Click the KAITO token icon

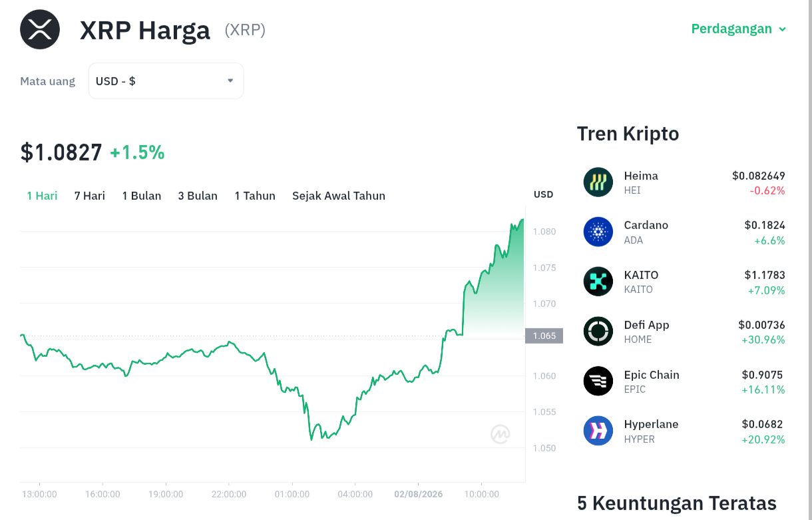[x=598, y=282]
